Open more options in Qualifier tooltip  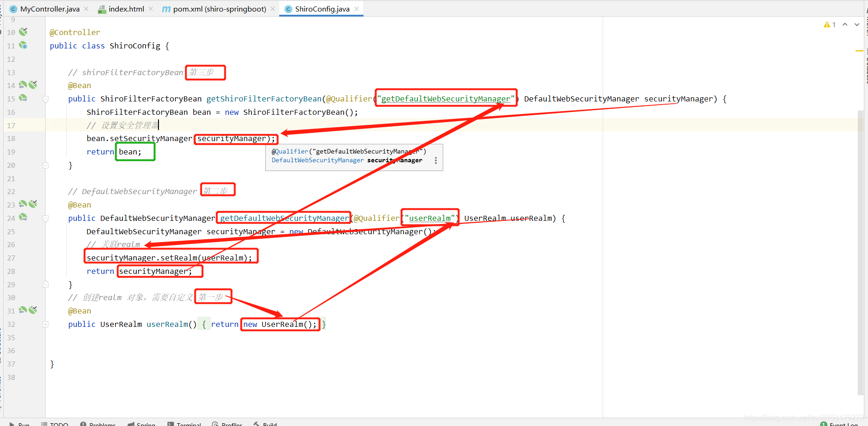(x=436, y=160)
